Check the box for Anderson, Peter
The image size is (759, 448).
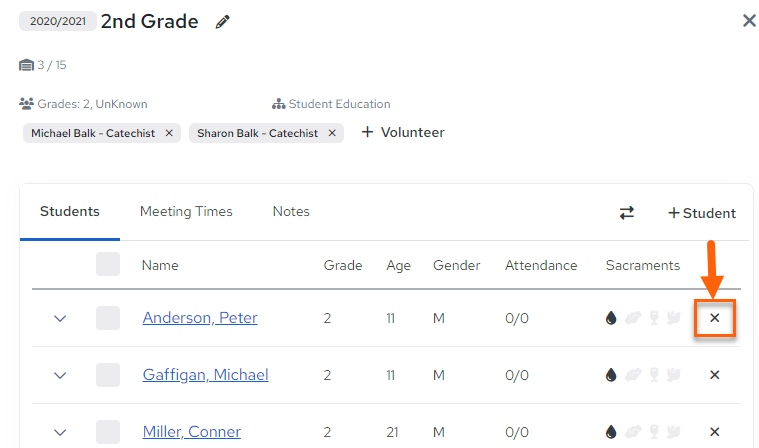click(108, 318)
